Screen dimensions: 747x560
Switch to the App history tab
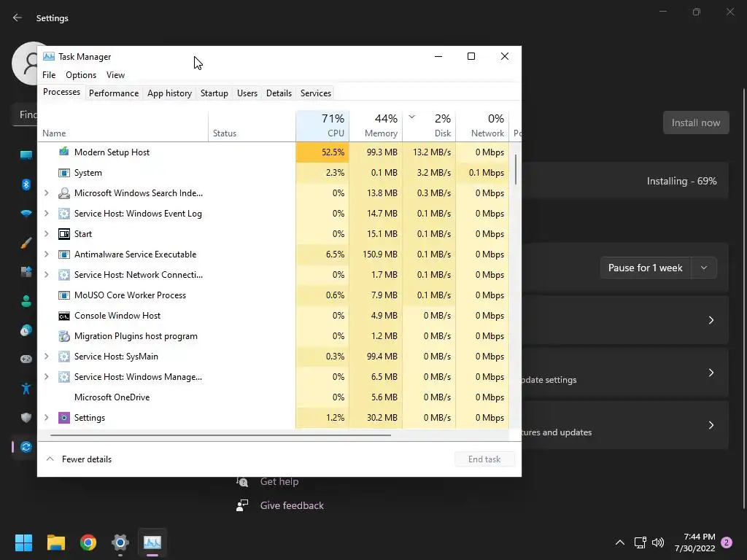[169, 93]
